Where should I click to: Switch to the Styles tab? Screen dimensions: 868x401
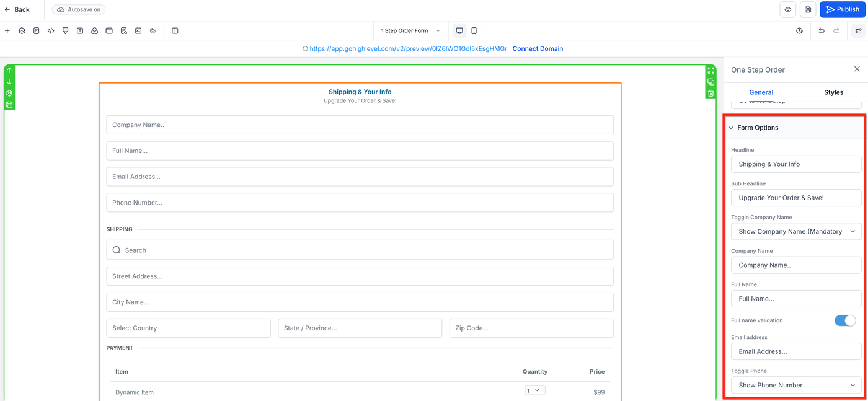[833, 92]
